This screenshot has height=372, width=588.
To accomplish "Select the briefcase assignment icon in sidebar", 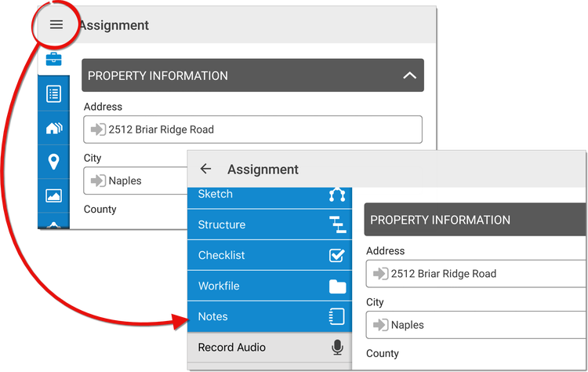I will click(x=53, y=60).
